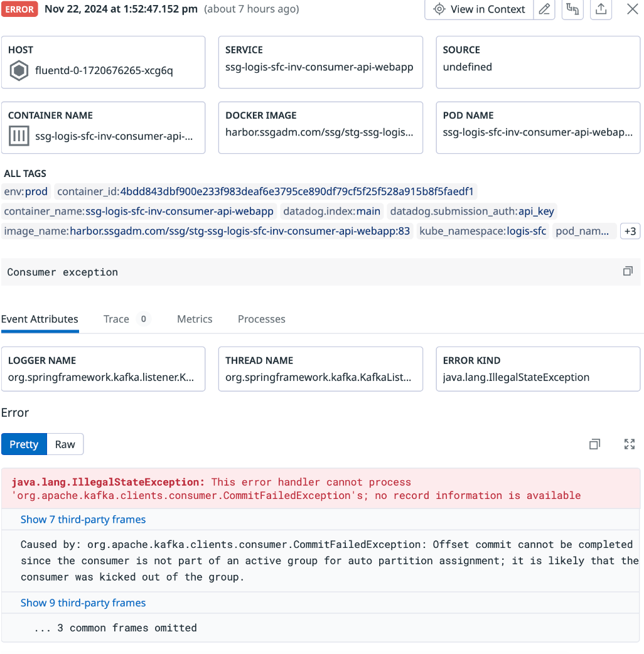Screen dimensions: 644x654
Task: Click the truncated pod_nam... tag
Action: [584, 231]
